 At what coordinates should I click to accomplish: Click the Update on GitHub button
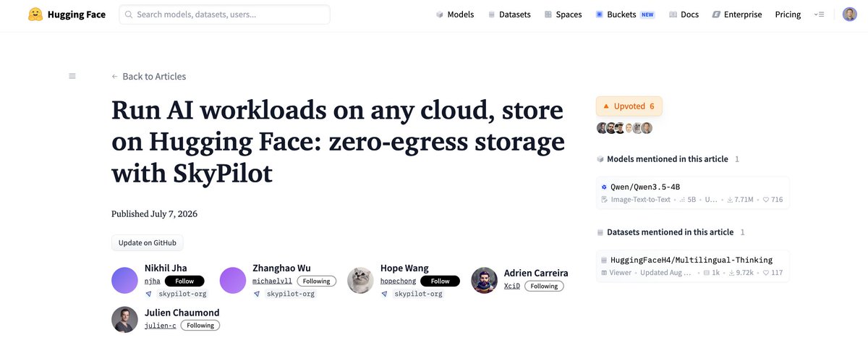(x=148, y=243)
